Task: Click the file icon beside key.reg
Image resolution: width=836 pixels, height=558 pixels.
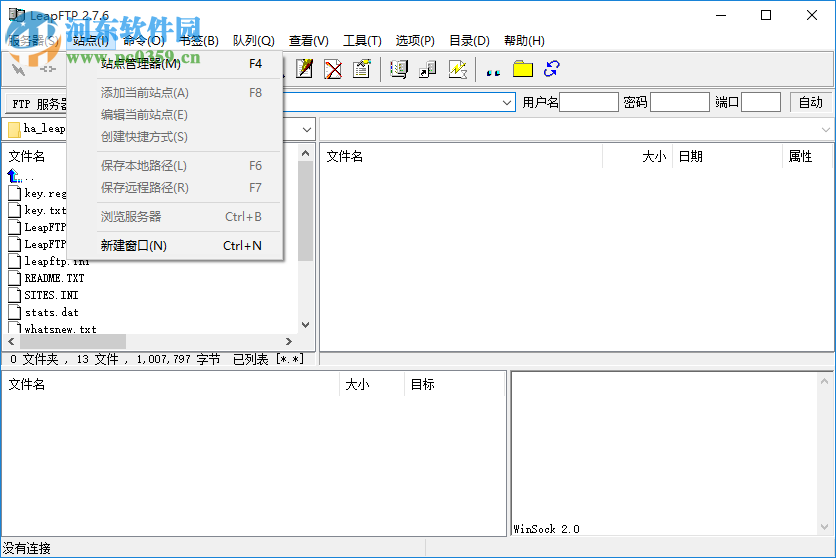Action: pos(15,193)
